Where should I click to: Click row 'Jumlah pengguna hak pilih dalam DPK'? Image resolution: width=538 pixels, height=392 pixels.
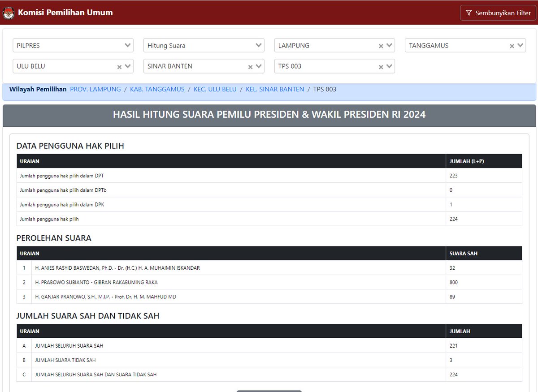tap(269, 204)
